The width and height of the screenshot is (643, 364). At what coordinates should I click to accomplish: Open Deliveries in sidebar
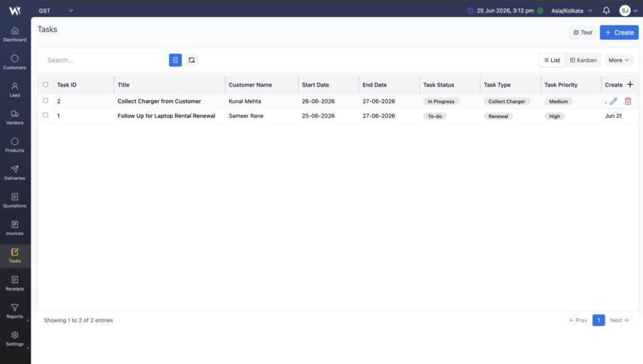tap(15, 173)
